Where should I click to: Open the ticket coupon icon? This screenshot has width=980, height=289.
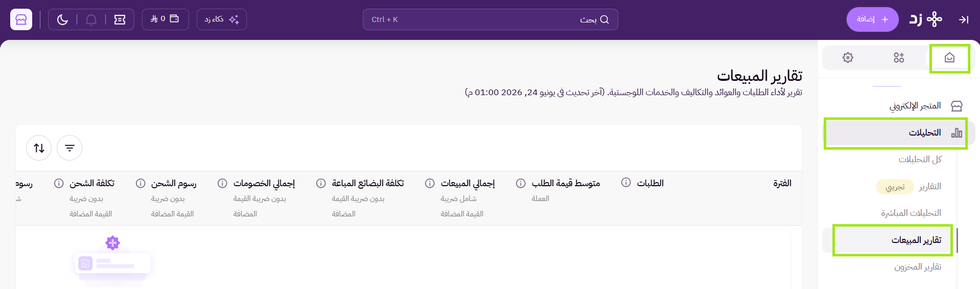click(x=120, y=19)
